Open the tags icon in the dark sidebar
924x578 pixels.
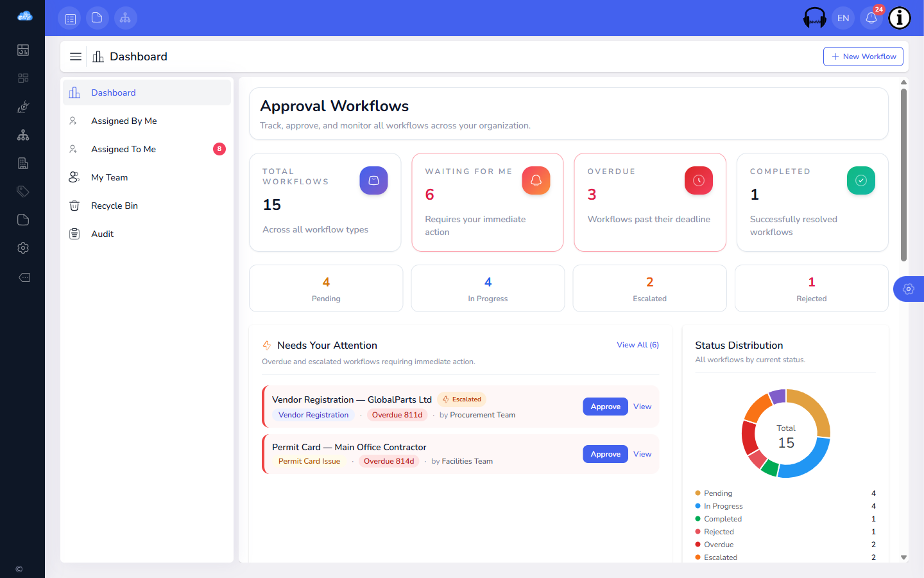click(x=23, y=191)
